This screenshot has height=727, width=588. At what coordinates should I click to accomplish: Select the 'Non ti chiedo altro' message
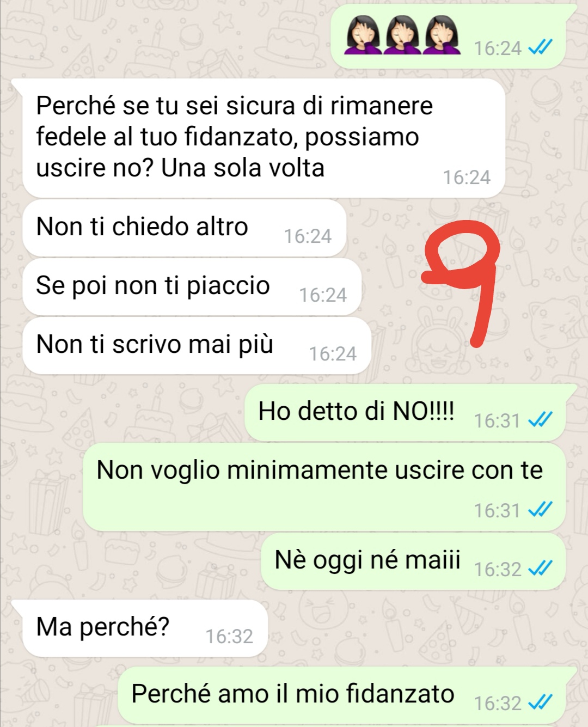pyautogui.click(x=185, y=228)
